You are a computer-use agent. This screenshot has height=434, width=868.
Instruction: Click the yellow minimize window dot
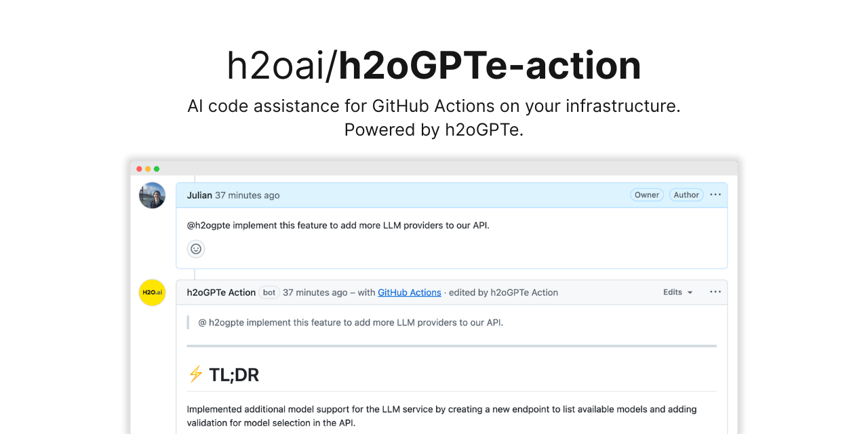click(x=148, y=169)
